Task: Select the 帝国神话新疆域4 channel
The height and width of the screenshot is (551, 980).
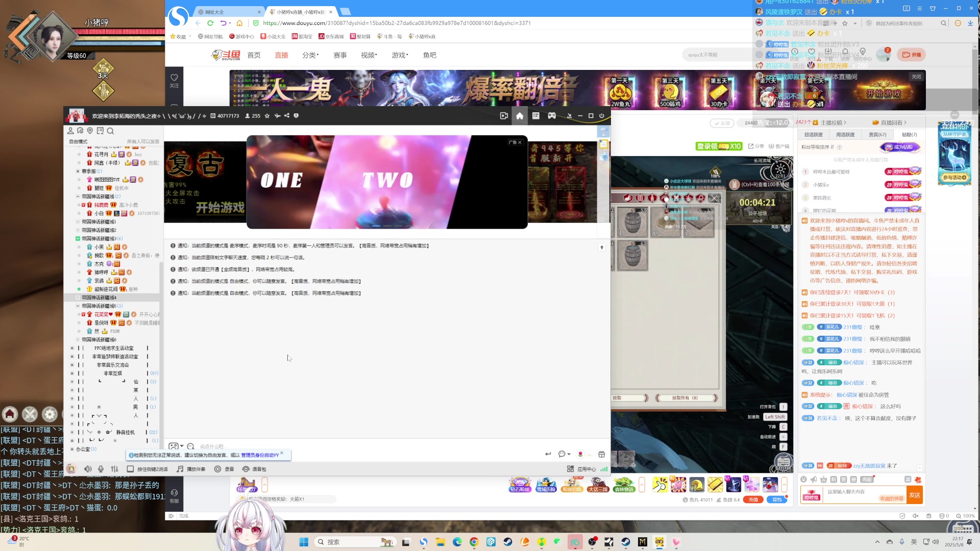Action: point(100,297)
